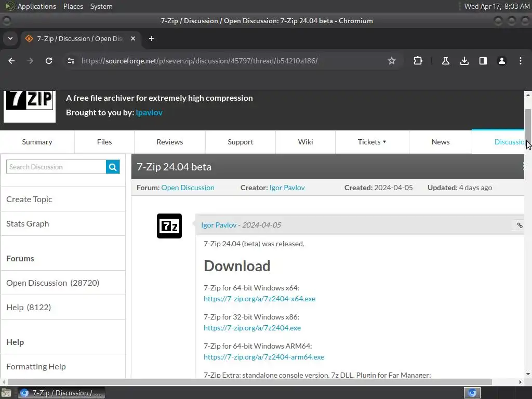Open the profile avatar icon
532x399 pixels.
(502, 61)
